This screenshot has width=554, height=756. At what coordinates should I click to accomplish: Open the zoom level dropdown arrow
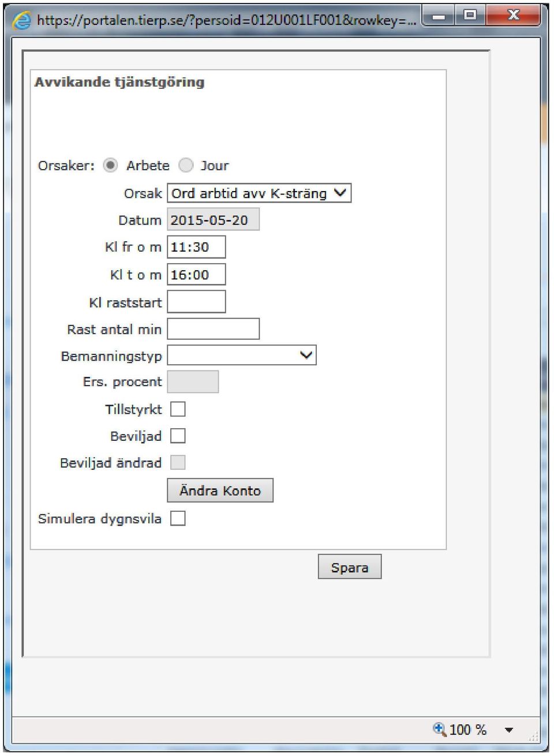coord(509,730)
